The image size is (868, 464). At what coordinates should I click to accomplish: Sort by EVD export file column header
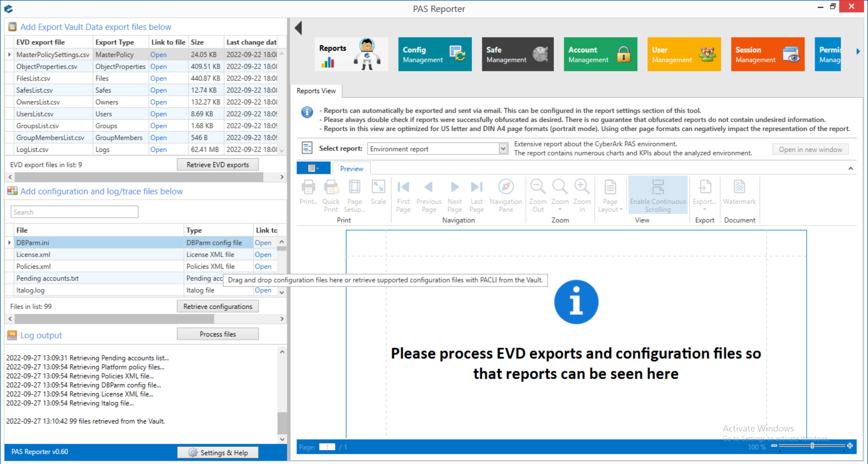pyautogui.click(x=54, y=42)
